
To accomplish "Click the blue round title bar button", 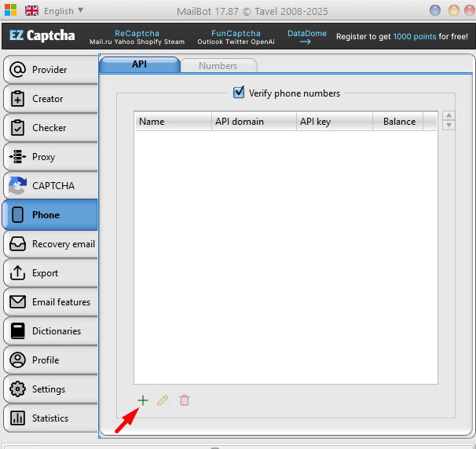I will (x=435, y=10).
